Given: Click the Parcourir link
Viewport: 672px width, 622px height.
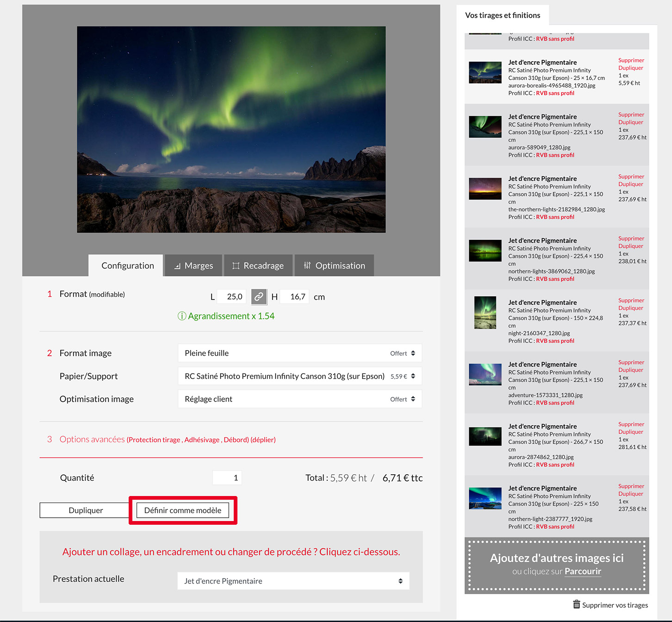Looking at the screenshot, I should point(583,571).
